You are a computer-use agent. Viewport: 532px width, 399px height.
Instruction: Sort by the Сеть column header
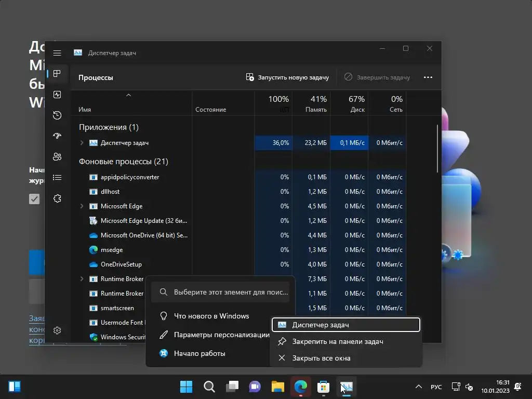tap(387, 103)
